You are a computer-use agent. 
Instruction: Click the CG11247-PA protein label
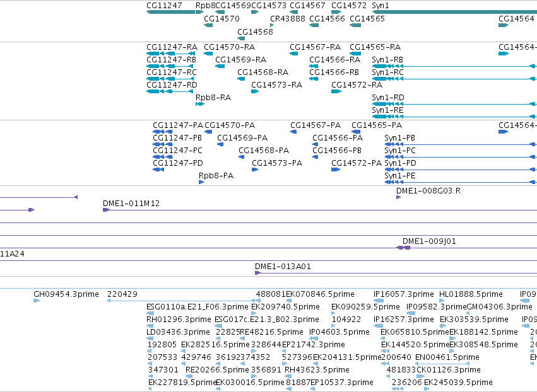pyautogui.click(x=178, y=125)
